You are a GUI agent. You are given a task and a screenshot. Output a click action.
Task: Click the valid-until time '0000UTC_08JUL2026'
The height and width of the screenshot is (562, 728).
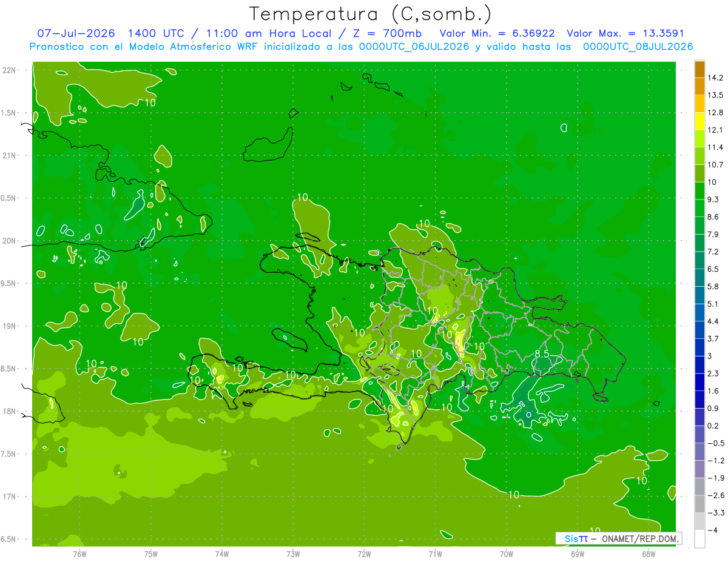point(638,47)
